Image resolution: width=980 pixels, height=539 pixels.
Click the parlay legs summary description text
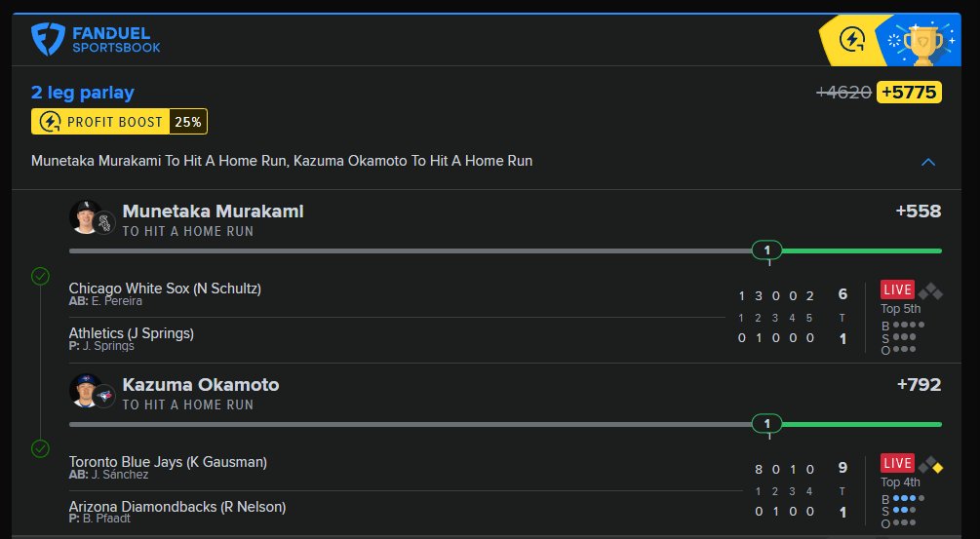tap(282, 161)
